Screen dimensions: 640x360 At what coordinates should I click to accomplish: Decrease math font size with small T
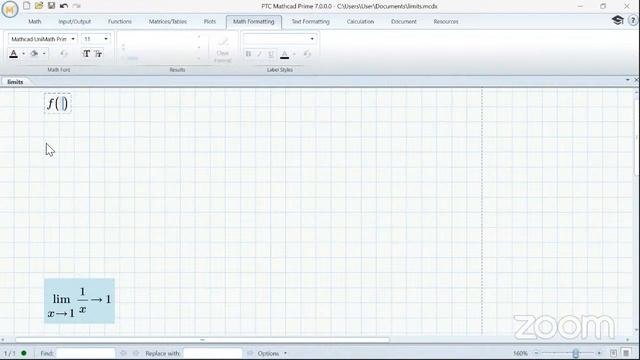98,54
